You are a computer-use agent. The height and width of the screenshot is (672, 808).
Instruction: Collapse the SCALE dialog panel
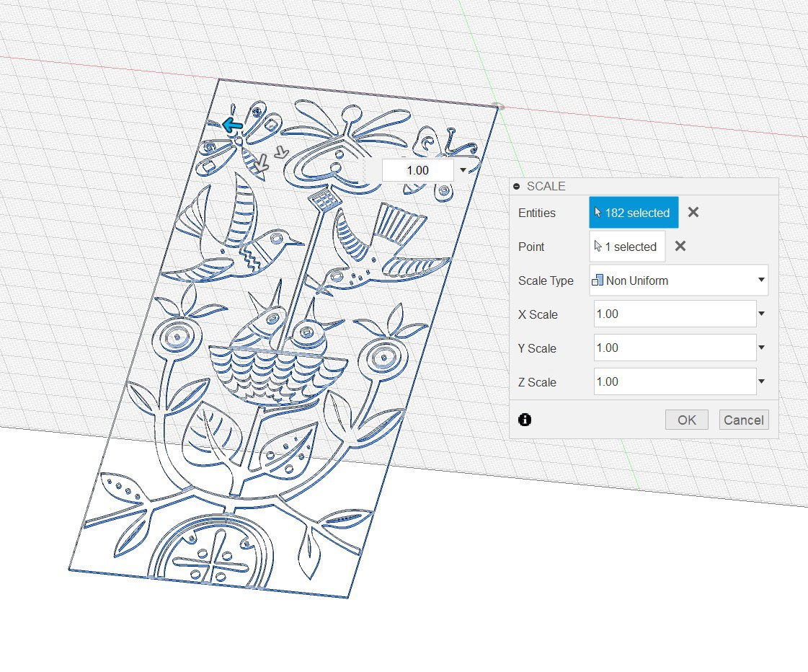tap(517, 187)
